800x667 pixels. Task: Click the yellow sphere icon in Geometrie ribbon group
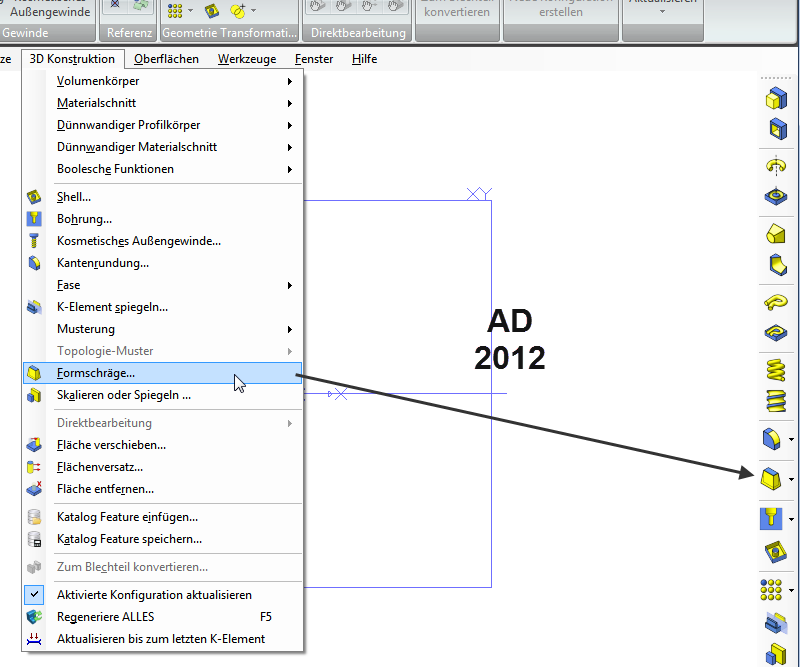(x=238, y=10)
